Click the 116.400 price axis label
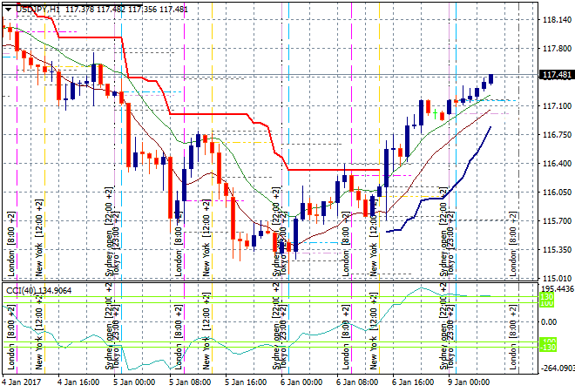 [557, 164]
